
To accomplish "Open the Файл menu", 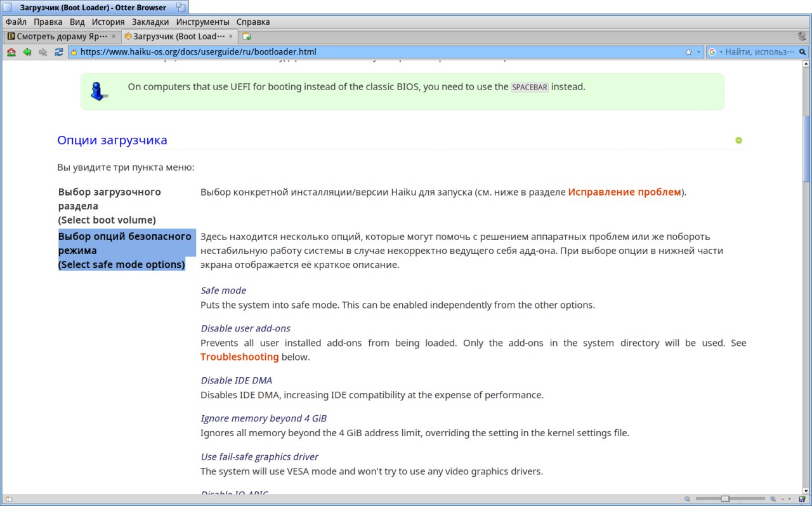I will coord(16,22).
